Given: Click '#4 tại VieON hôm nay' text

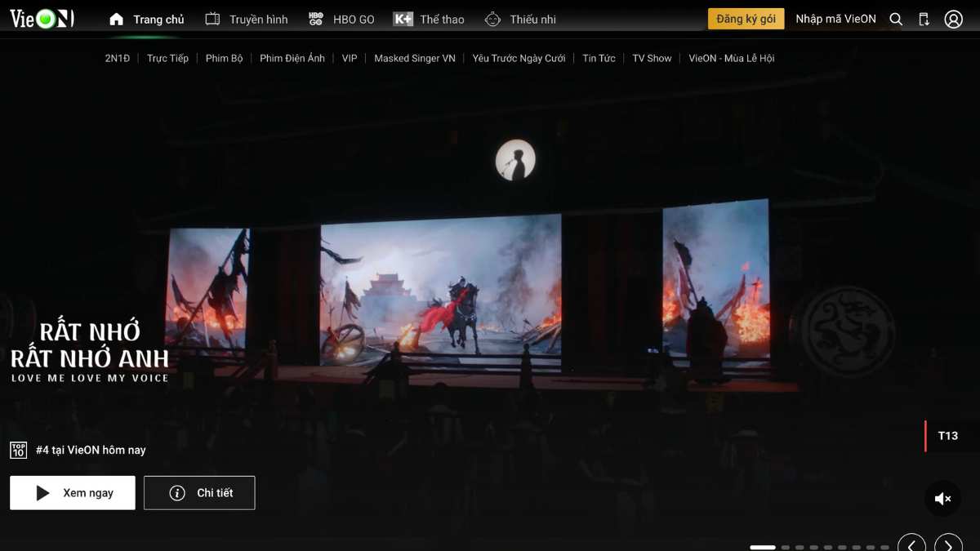Looking at the screenshot, I should point(91,450).
